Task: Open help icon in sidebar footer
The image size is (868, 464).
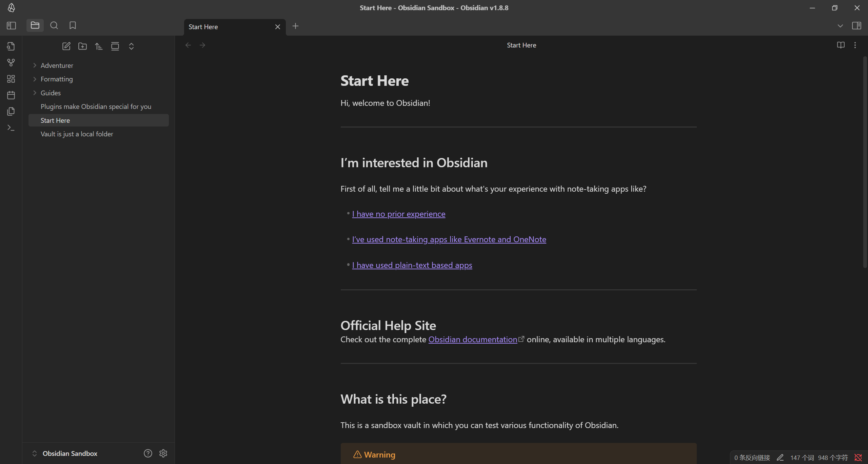Action: [148, 453]
